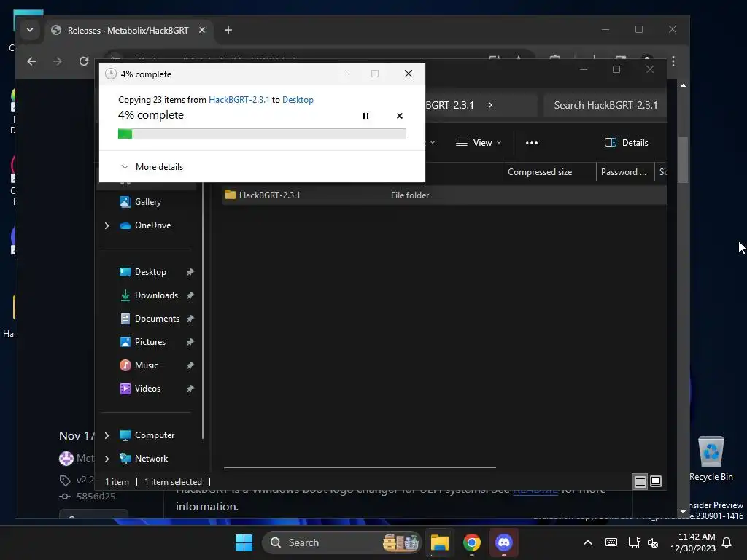Click Explorer horizontal scrollbar
Viewport: 747px width, 560px height.
click(360, 467)
